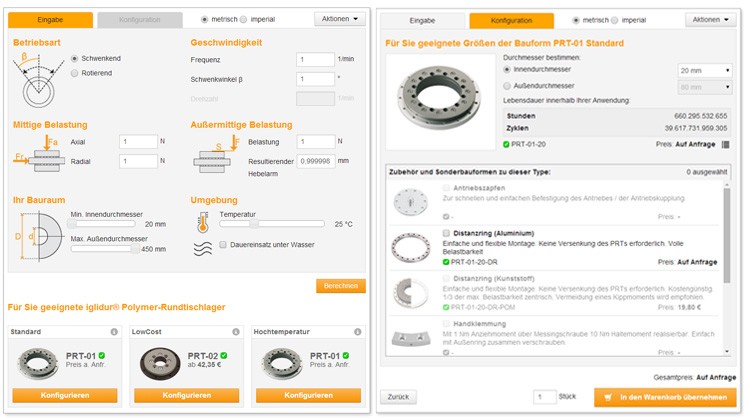Image resolution: width=747 pixels, height=420 pixels.
Task: Click the Handklemmung accessory image
Action: [411, 338]
